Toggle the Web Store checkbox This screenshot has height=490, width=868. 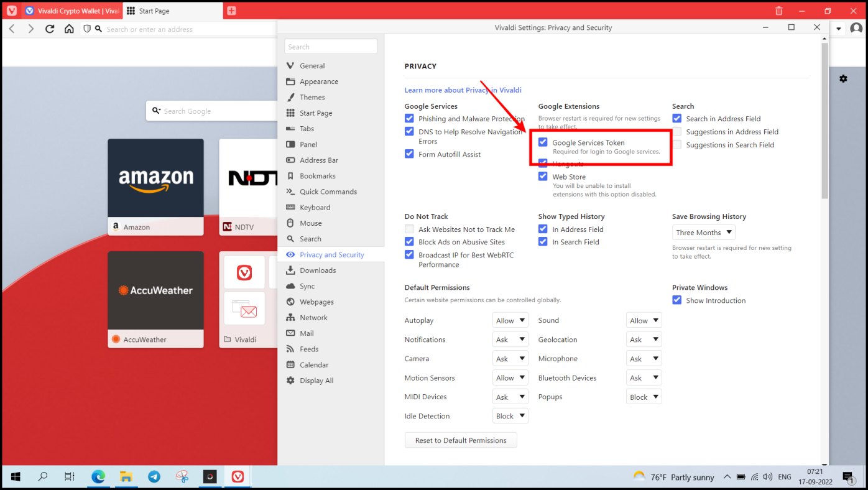pyautogui.click(x=543, y=177)
